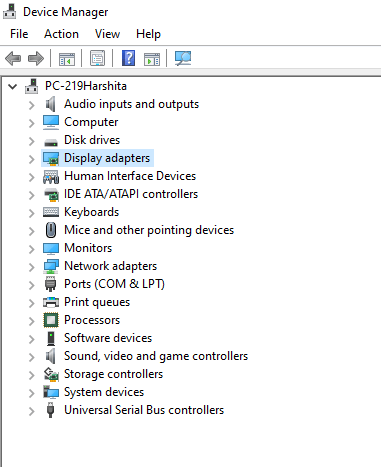Click the IDE ATA/ATAPI controllers icon
The image size is (381, 467).
tap(51, 195)
